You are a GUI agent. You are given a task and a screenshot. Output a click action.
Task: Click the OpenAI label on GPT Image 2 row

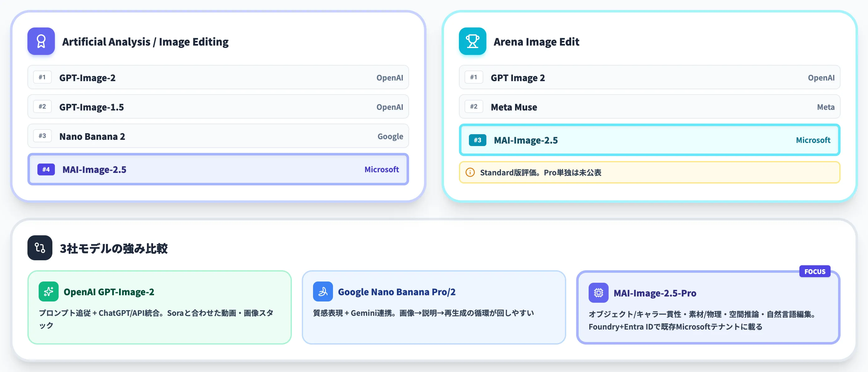click(821, 78)
